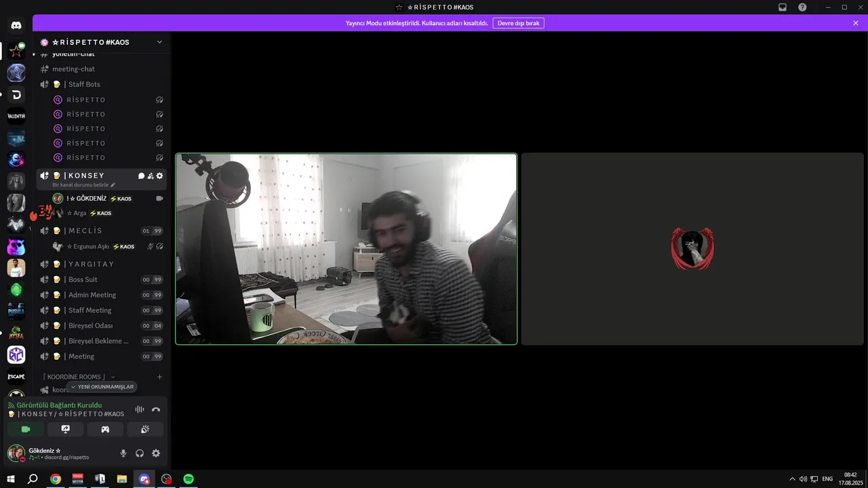The height and width of the screenshot is (488, 868).
Task: Add a channel to KOORDİNE ROOMS
Action: (159, 377)
